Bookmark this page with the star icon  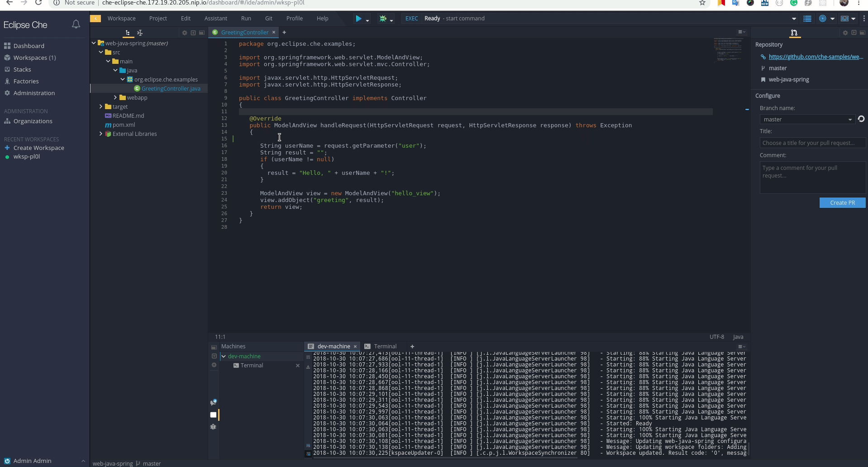(702, 3)
